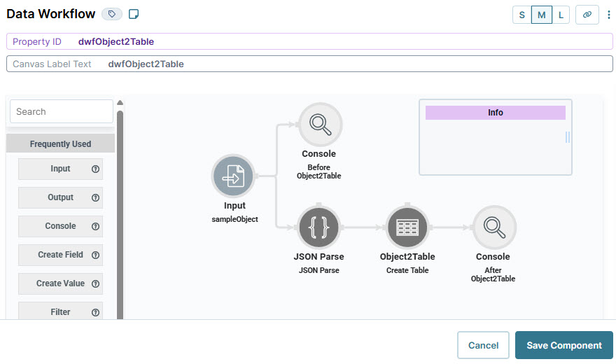
Task: Select the After Object2Table Console node
Action: tap(494, 227)
